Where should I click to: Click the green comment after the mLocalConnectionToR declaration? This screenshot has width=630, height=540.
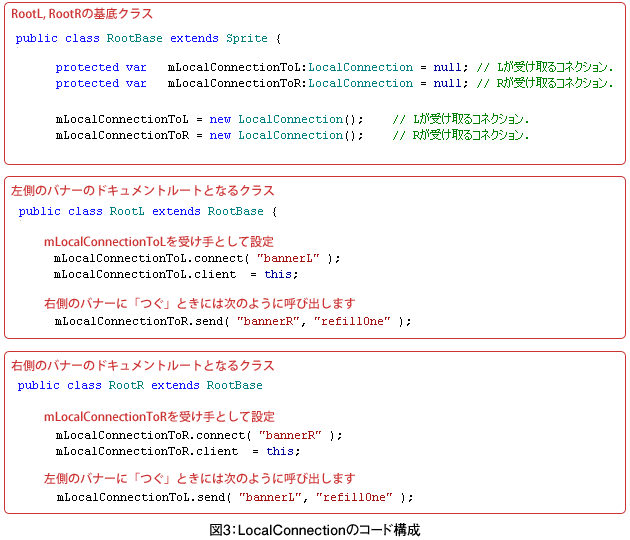[x=545, y=83]
